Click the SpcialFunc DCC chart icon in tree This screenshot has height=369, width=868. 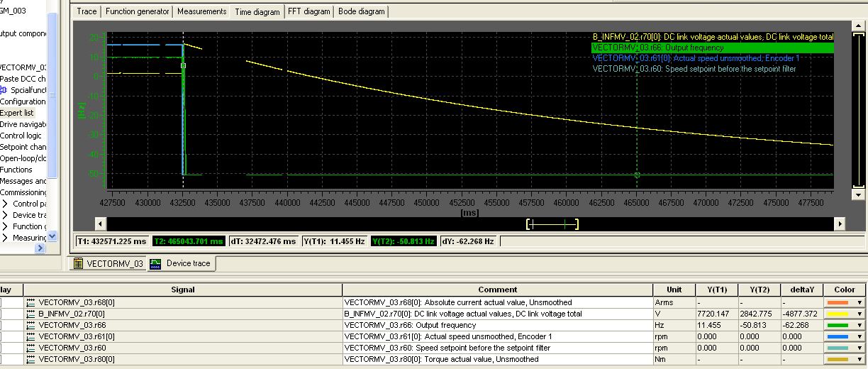click(4, 90)
